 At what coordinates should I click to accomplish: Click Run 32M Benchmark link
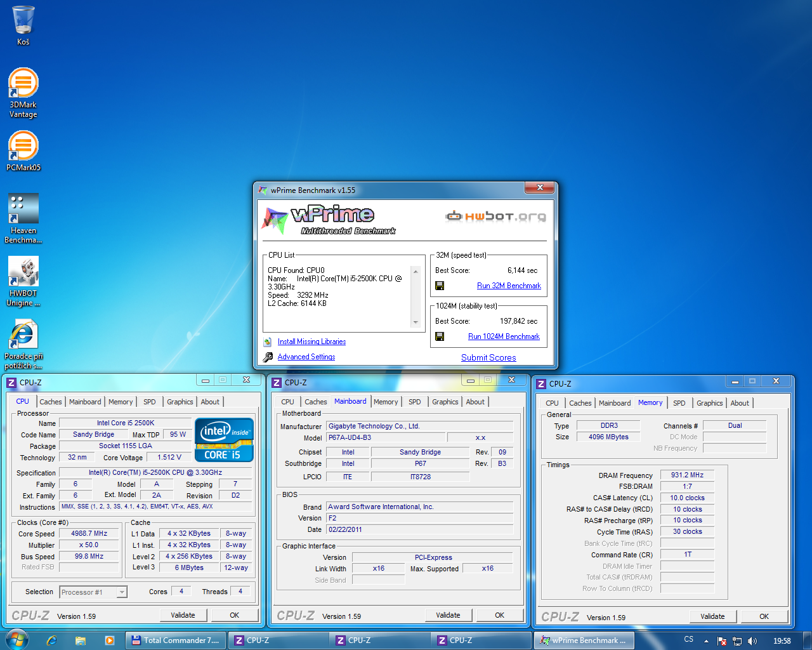[509, 286]
